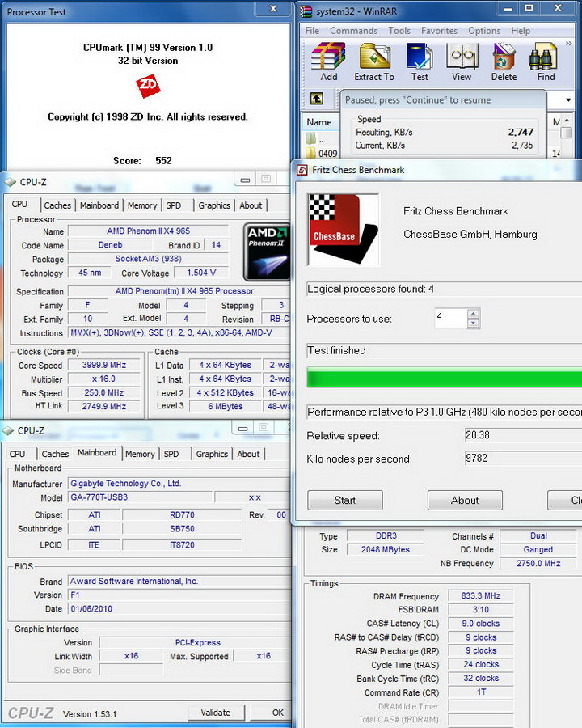Click the Fritz Chess Benchmark title icon
This screenshot has width=582, height=728.
pyautogui.click(x=302, y=170)
